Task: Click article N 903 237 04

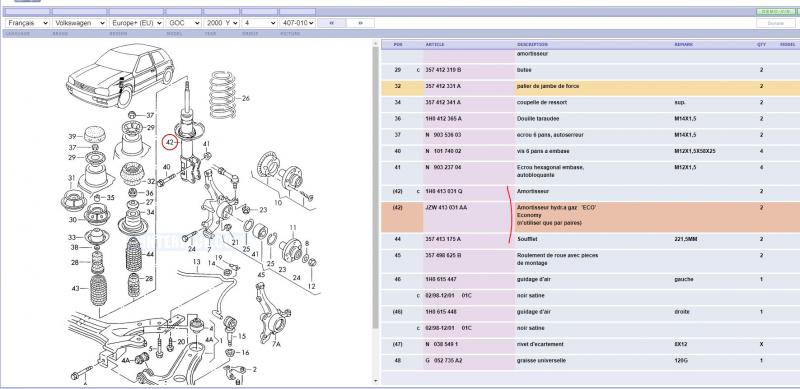Action: [x=443, y=167]
